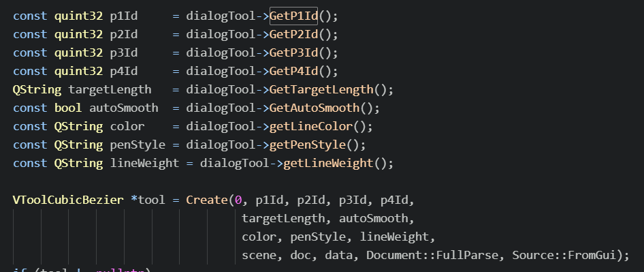The image size is (644, 272).
Task: Click the bool keyword on autoSmooth line
Action: pos(68,108)
